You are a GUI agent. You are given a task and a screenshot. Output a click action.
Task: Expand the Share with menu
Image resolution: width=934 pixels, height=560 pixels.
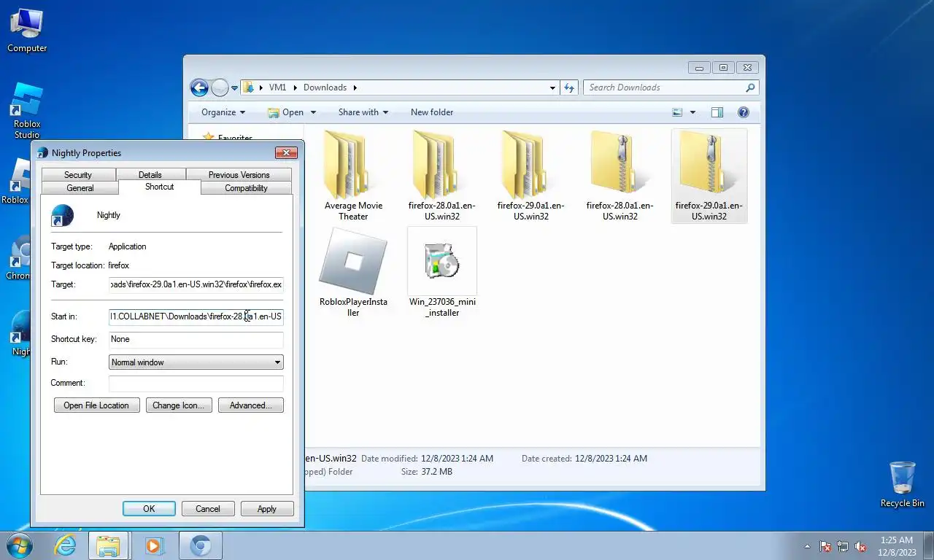click(363, 112)
